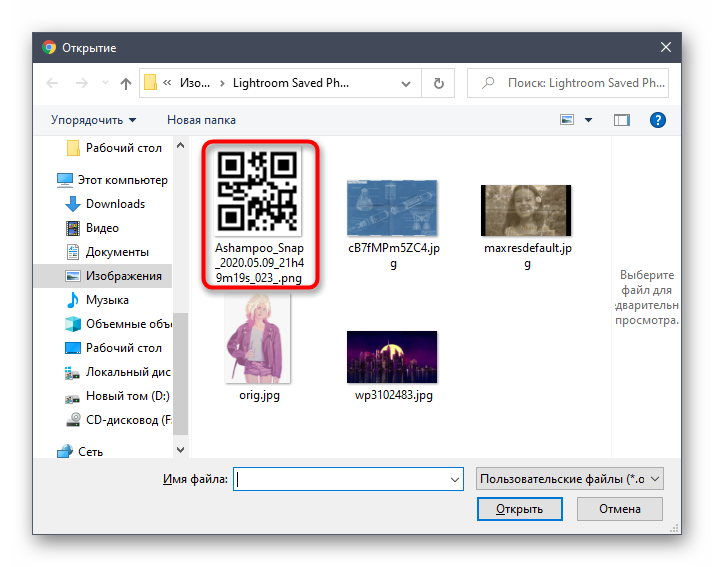This screenshot has height=567, width=714.
Task: Click the Музыка note icon
Action: 72,300
